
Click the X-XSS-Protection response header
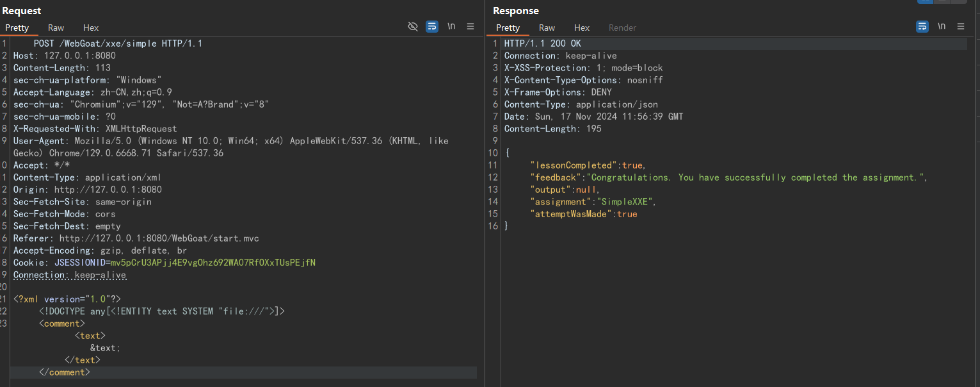click(x=583, y=68)
